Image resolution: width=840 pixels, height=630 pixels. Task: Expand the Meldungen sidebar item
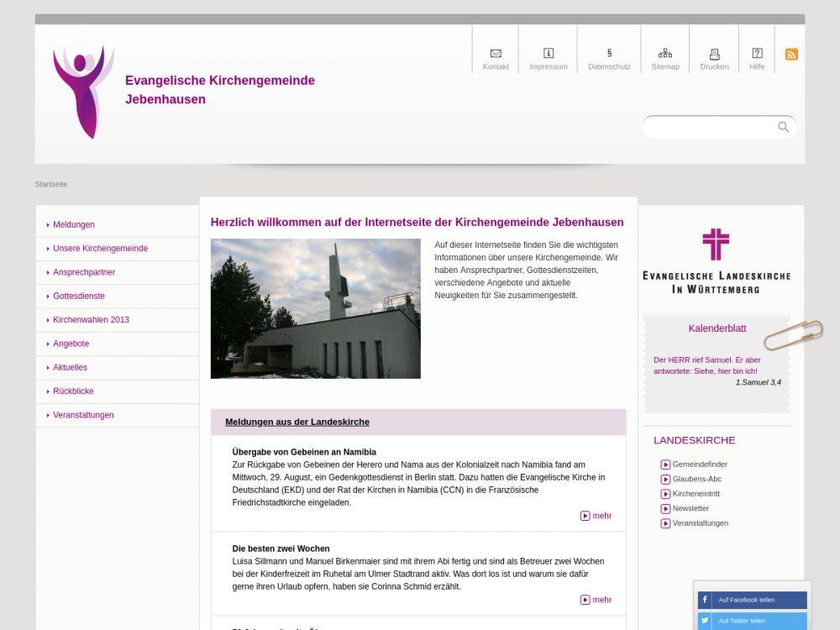74,225
